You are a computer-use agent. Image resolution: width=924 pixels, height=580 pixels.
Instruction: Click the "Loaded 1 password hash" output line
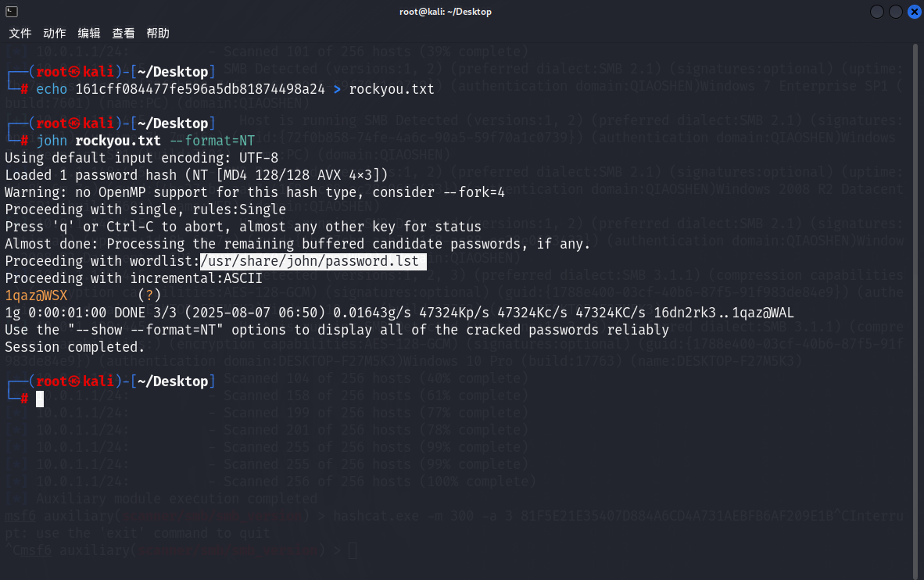pos(195,175)
